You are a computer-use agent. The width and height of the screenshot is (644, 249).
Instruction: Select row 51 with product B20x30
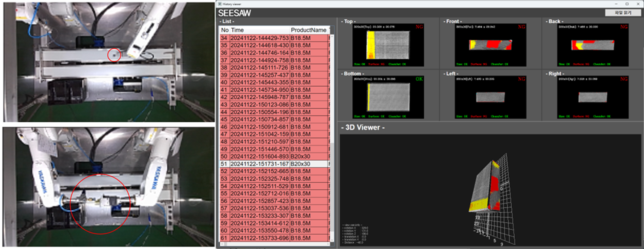click(274, 164)
